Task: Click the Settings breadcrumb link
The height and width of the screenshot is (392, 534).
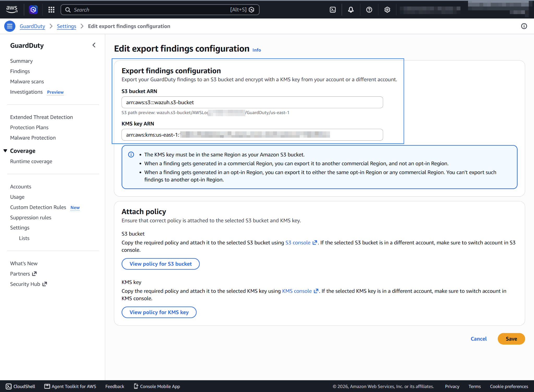Action: (x=66, y=26)
